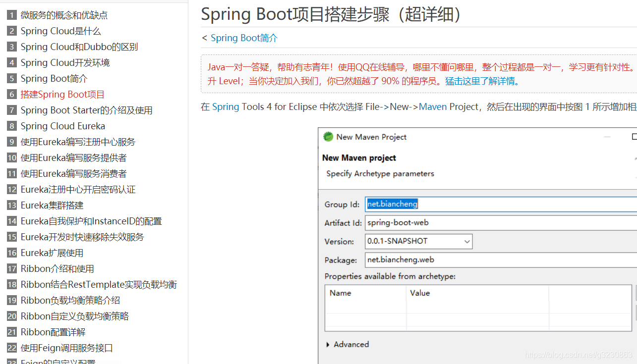Image resolution: width=637 pixels, height=364 pixels.
Task: Open chapter 10 使用Eureka编写服务提供者
Action: pos(73,158)
